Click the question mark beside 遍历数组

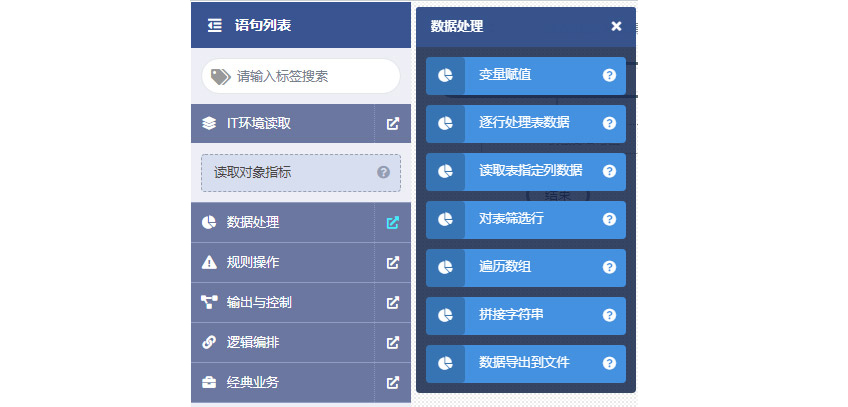pyautogui.click(x=609, y=267)
